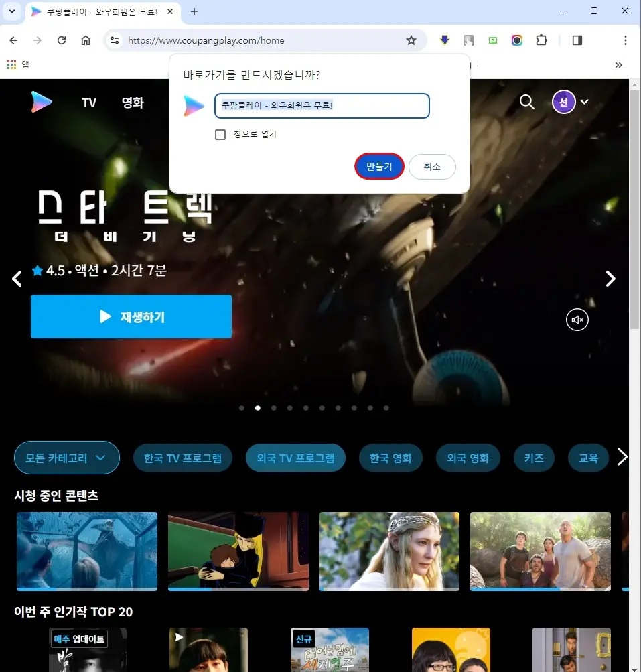Viewport: 641px width, 672px height.
Task: Select the TV menu item
Action: pyautogui.click(x=88, y=103)
